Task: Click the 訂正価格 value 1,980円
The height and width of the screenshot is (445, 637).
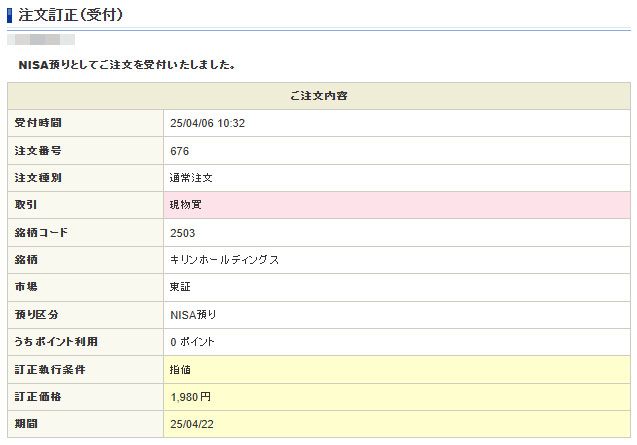Action: point(191,397)
